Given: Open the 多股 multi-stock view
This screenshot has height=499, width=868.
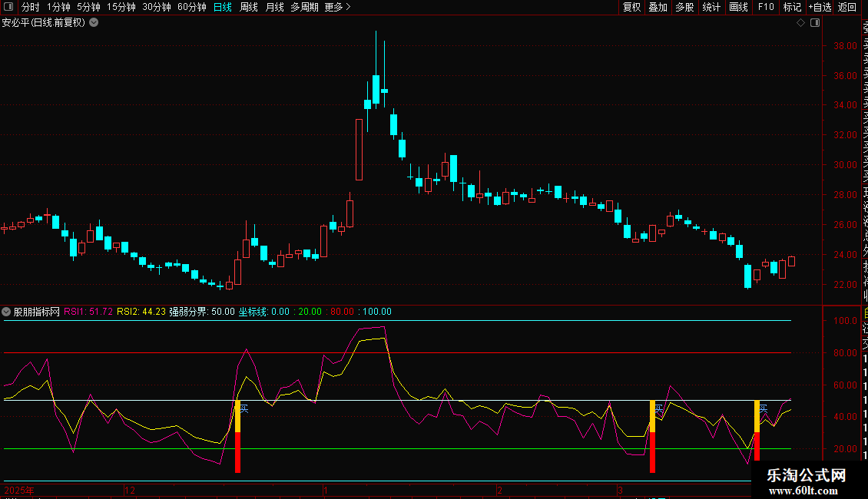Looking at the screenshot, I should coord(684,7).
